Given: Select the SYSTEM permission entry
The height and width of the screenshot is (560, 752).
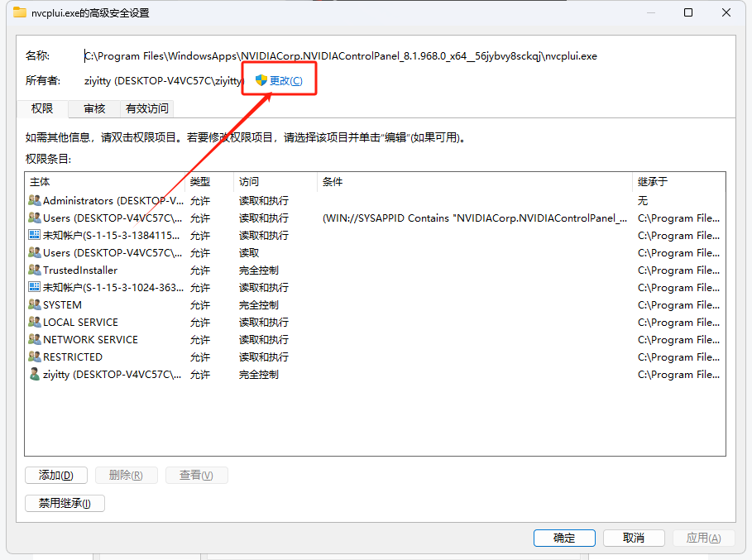Looking at the screenshot, I should (x=375, y=305).
